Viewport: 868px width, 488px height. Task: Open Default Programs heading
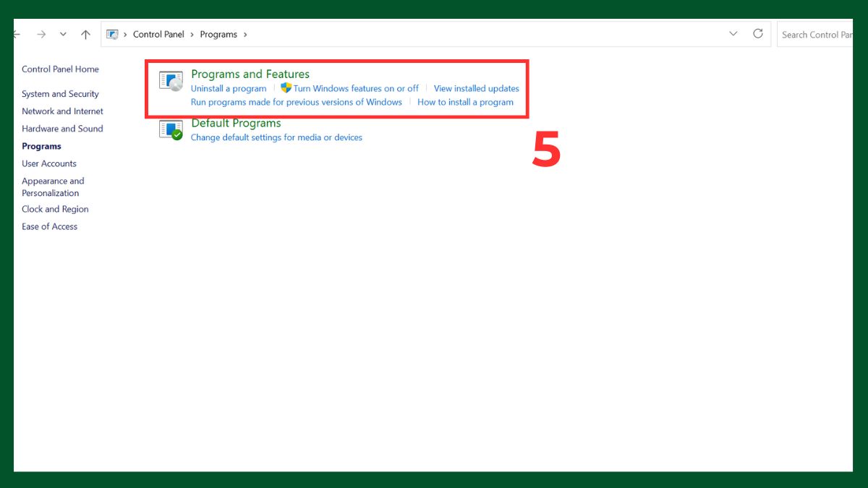(x=236, y=123)
